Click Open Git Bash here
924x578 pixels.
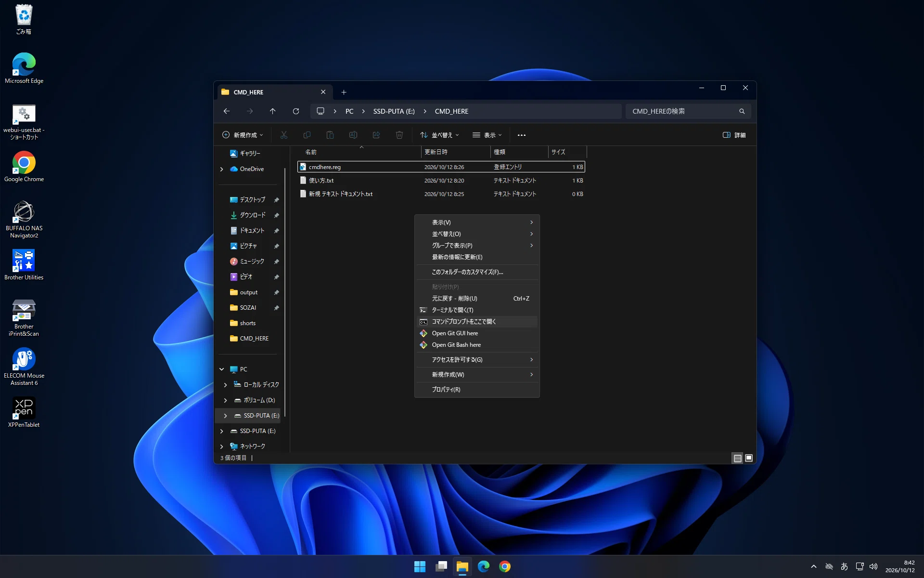(477, 345)
